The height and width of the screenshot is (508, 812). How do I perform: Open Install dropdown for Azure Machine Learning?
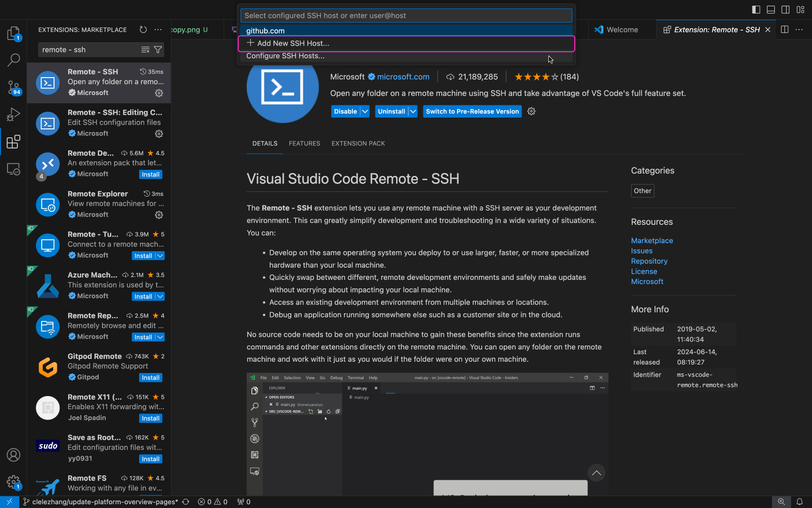click(x=160, y=296)
